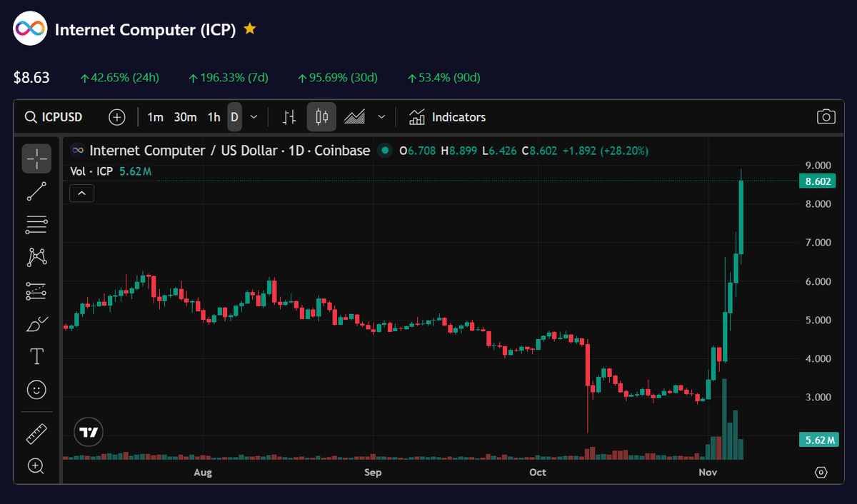Select the XABCD pattern tool

click(36, 257)
